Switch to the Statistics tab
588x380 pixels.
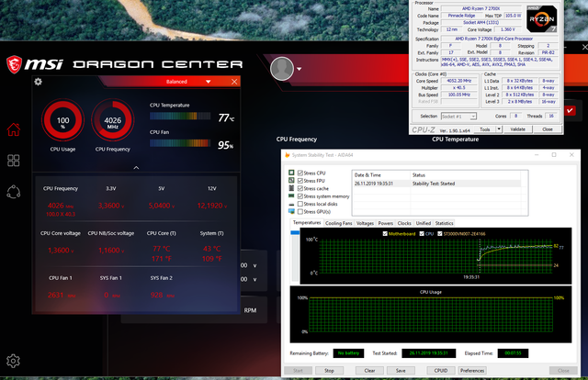445,223
